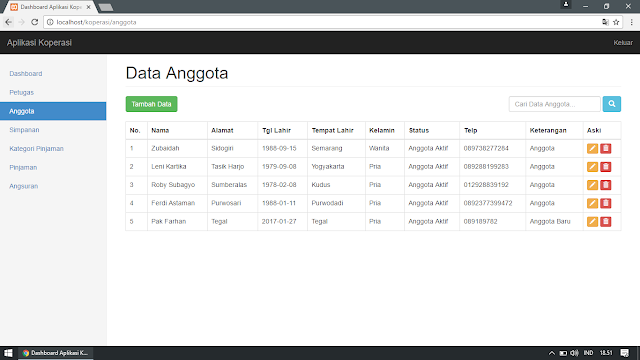640x360 pixels.
Task: Open Kategori Pinjaman in the sidebar
Action: click(x=36, y=149)
